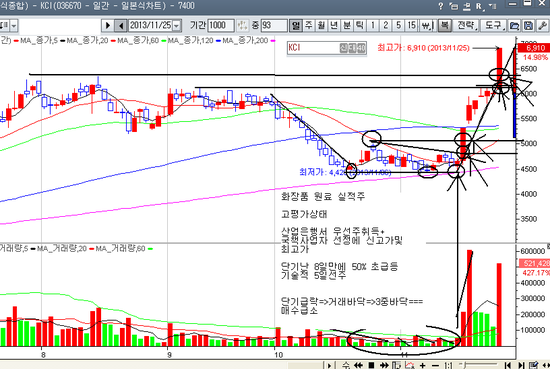Open the 전략 strategy menu
The image size is (550, 369).
[466, 26]
